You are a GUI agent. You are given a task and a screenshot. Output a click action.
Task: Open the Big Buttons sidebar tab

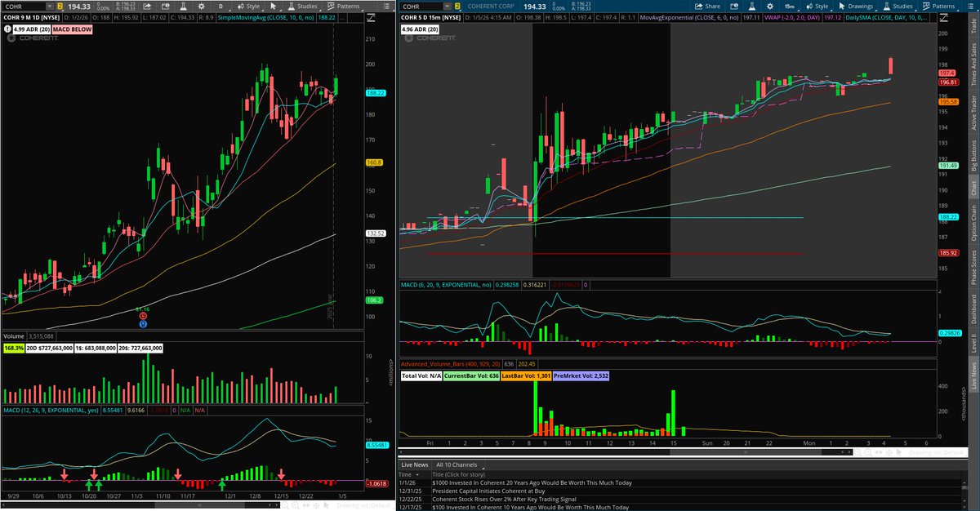click(x=973, y=155)
